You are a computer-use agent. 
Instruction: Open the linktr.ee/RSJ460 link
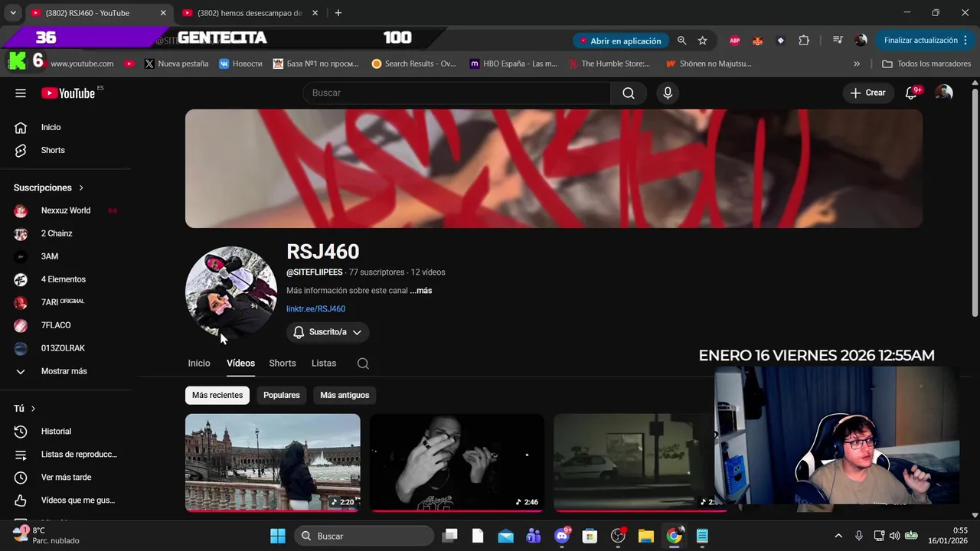[315, 309]
